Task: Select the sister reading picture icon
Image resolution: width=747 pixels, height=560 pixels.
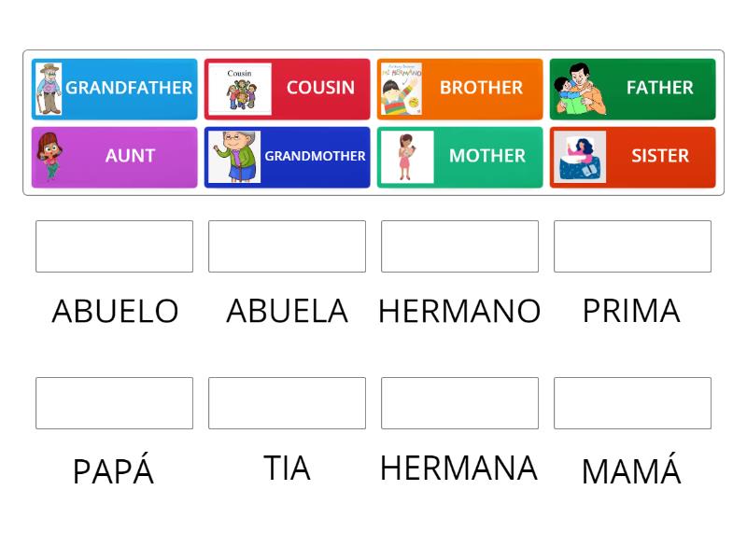Action: coord(579,157)
